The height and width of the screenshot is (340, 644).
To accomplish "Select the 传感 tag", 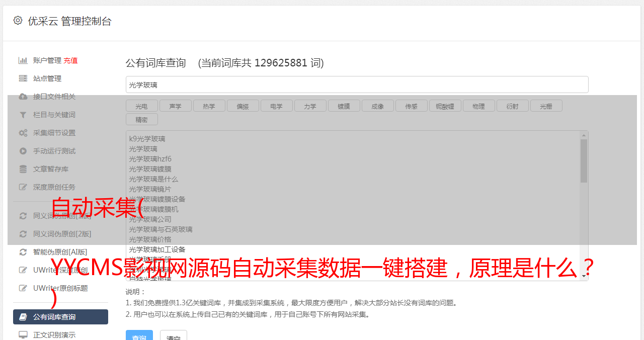I will click(x=411, y=106).
